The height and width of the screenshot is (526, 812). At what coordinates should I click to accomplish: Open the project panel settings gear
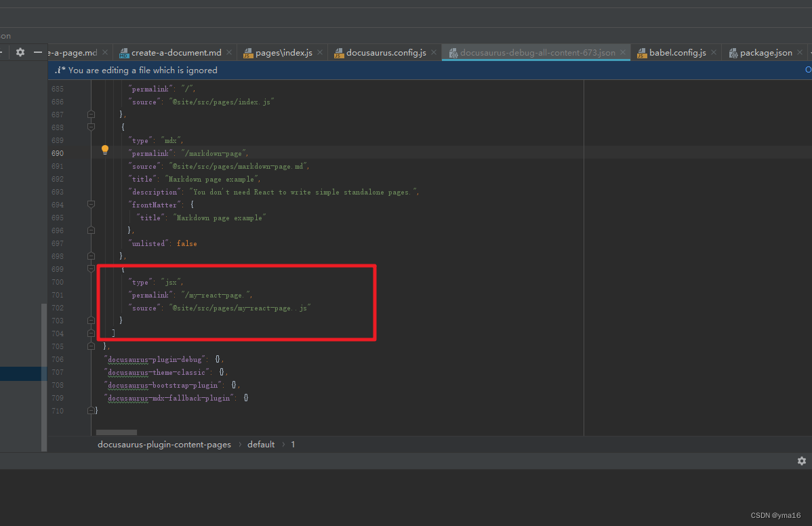(x=20, y=52)
